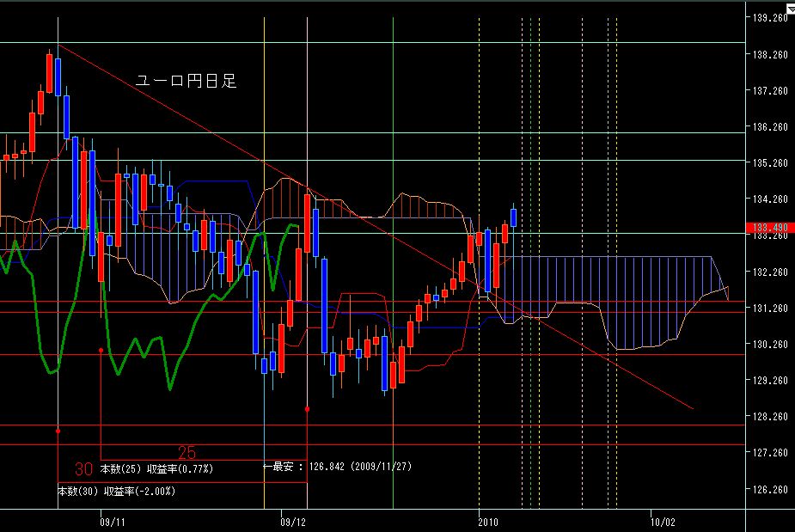795x532 pixels.
Task: Click the 本数(30) 収益率(-2.00%) label
Action: click(116, 491)
